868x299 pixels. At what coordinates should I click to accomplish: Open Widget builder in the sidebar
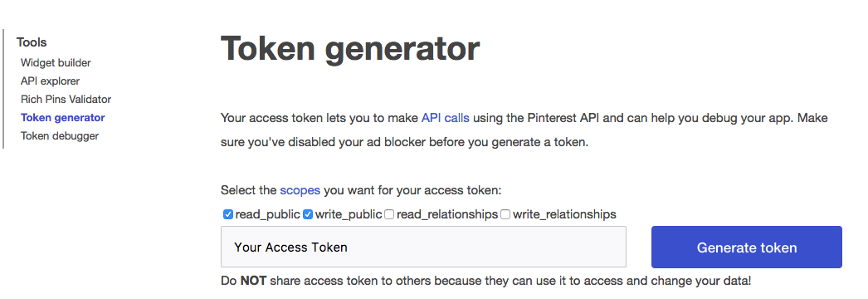pyautogui.click(x=56, y=63)
